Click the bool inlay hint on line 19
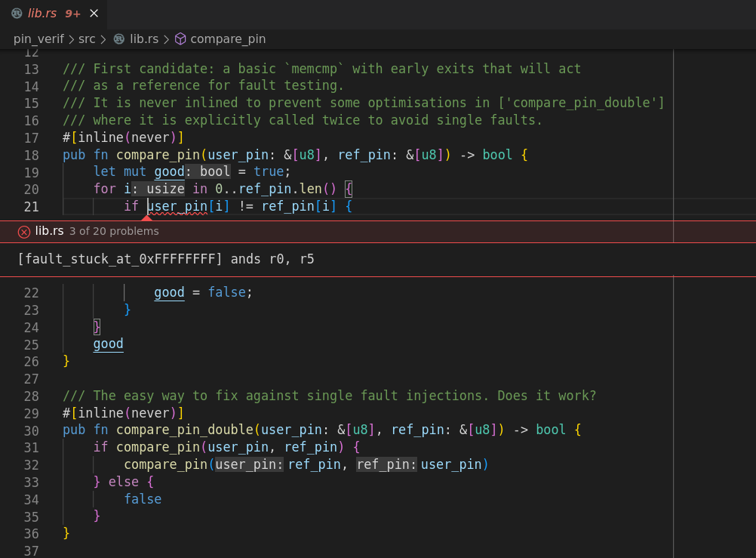The height and width of the screenshot is (558, 756). pyautogui.click(x=207, y=172)
